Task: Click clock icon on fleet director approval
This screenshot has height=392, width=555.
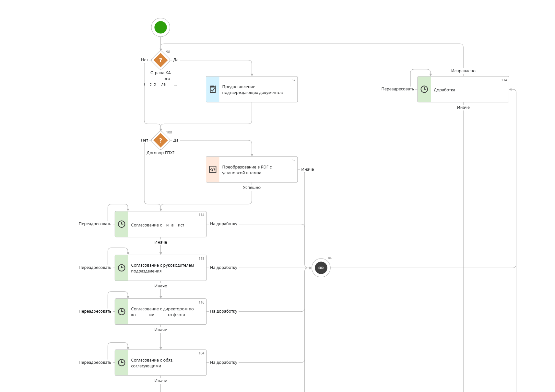Action: pos(122,312)
